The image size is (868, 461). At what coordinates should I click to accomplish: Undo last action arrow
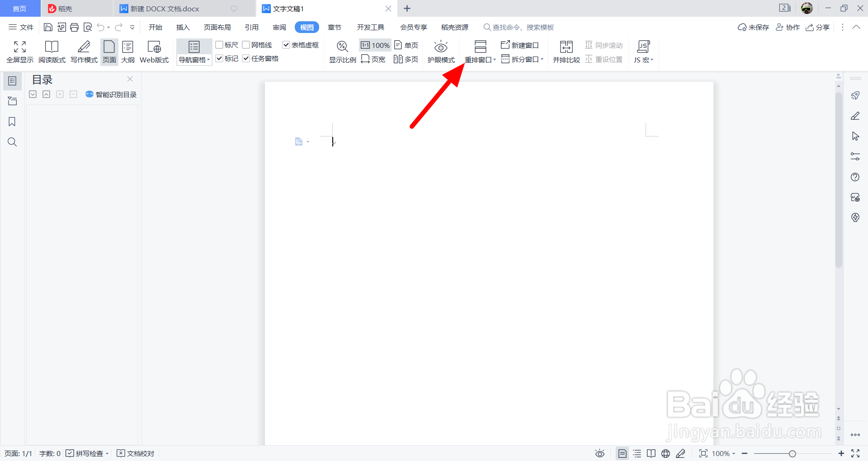[101, 28]
